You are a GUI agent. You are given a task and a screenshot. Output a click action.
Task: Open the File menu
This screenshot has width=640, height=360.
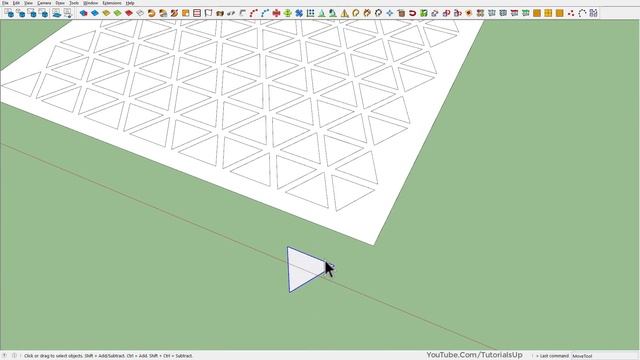[5, 3]
